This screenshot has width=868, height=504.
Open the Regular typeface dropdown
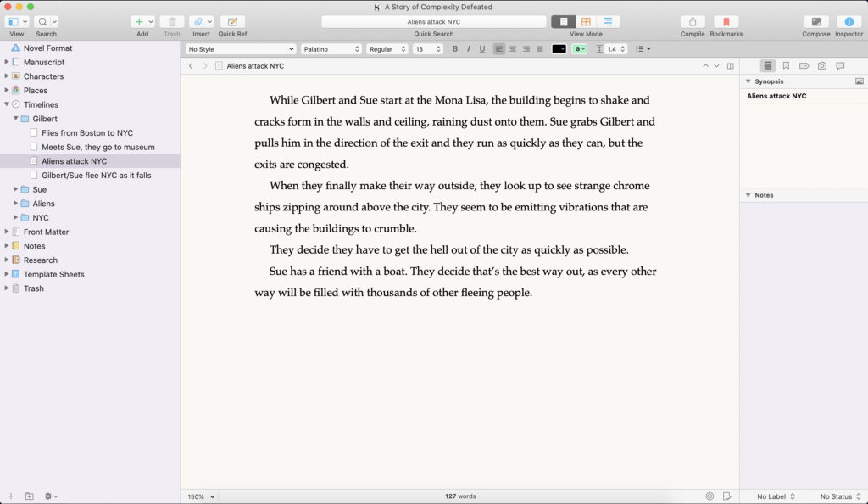387,49
